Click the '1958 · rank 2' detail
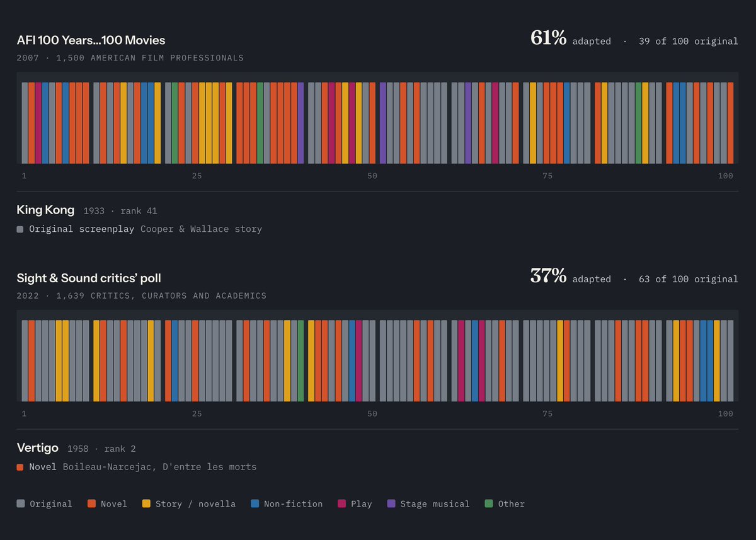Screen dimensions: 756x540 (x=101, y=449)
